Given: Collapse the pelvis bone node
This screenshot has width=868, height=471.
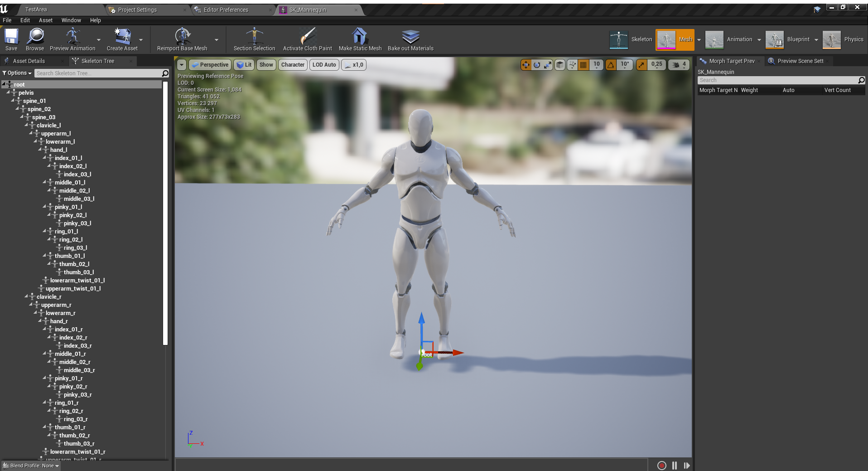Looking at the screenshot, I should (8, 92).
